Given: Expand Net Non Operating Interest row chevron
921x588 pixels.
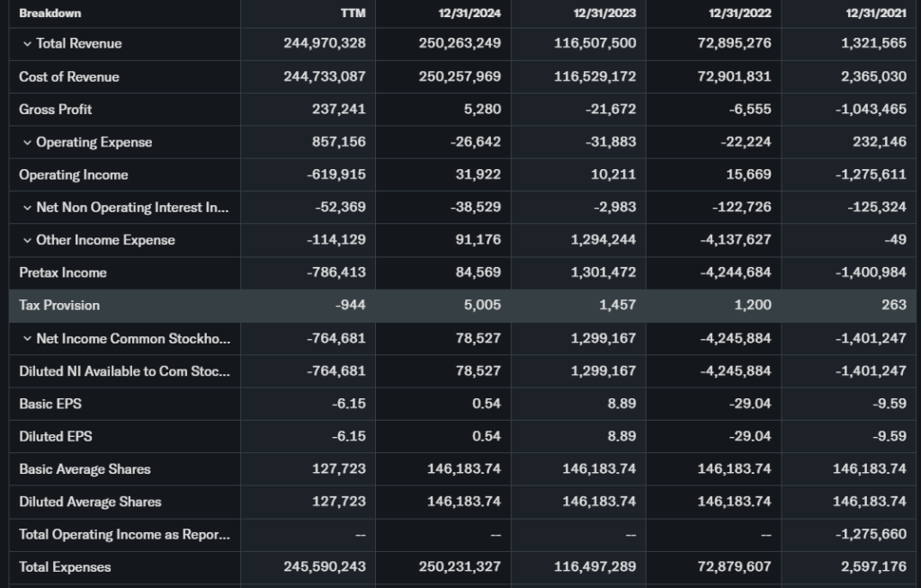Looking at the screenshot, I should 27,208.
